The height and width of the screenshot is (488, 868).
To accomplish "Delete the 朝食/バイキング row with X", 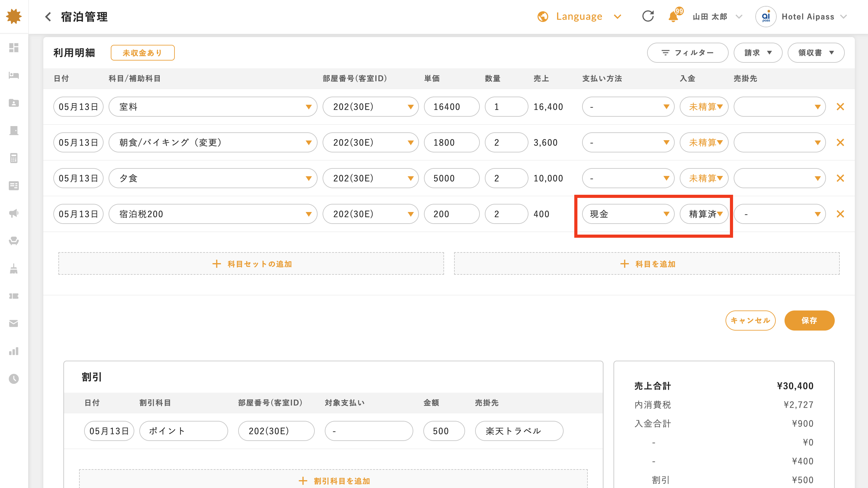I will click(840, 142).
